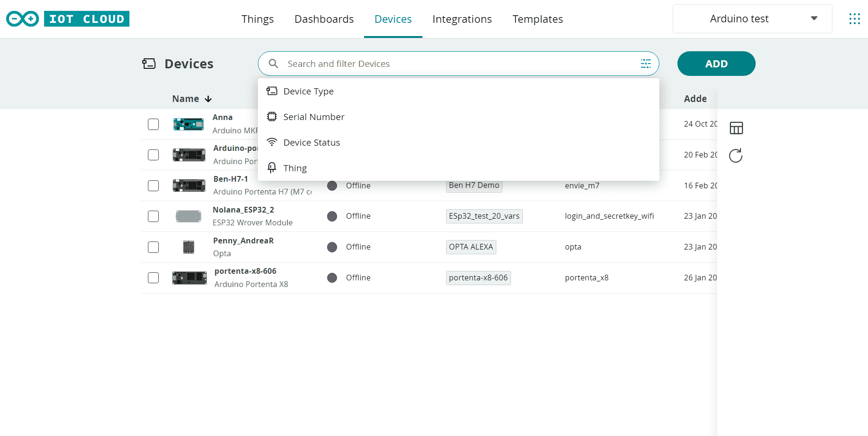Viewport: 868px width, 436px height.
Task: Click the Arduino IoT Cloud logo
Action: (x=68, y=19)
